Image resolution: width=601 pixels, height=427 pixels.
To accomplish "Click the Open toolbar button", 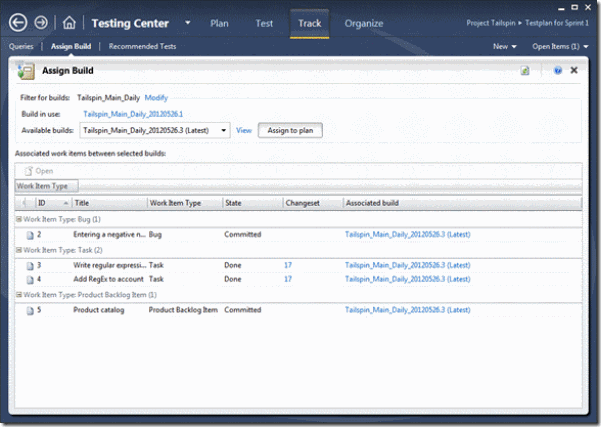I will 39,171.
